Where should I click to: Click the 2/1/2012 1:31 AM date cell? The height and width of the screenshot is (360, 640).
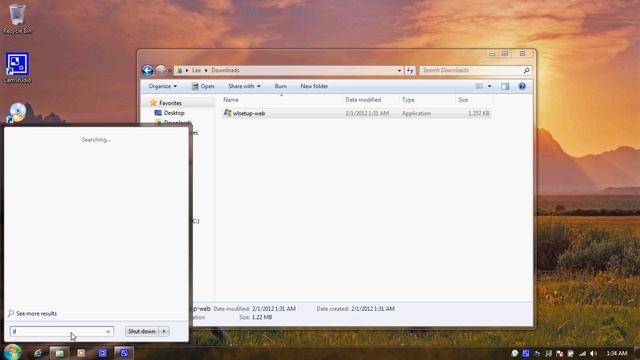[367, 113]
